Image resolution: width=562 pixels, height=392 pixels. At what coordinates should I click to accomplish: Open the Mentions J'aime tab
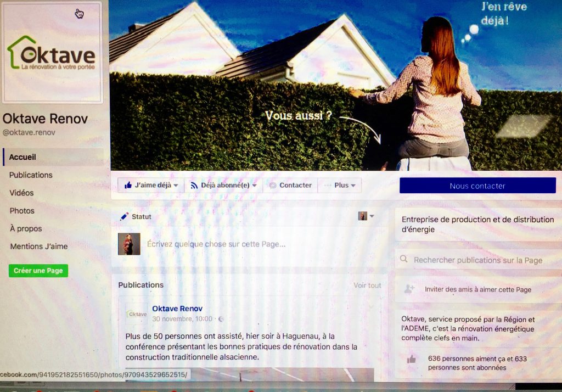point(39,247)
